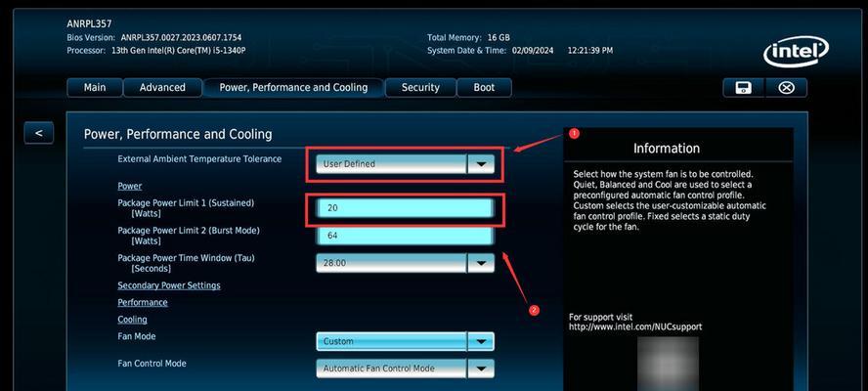Click External Ambient Temperature Tolerance label
This screenshot has width=868, height=391.
tap(199, 159)
